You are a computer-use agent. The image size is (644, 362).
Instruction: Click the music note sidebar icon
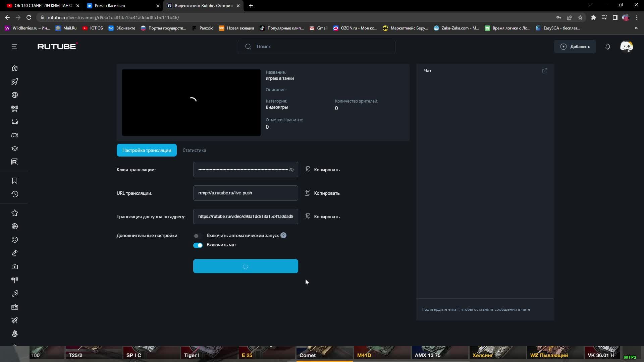(x=15, y=293)
